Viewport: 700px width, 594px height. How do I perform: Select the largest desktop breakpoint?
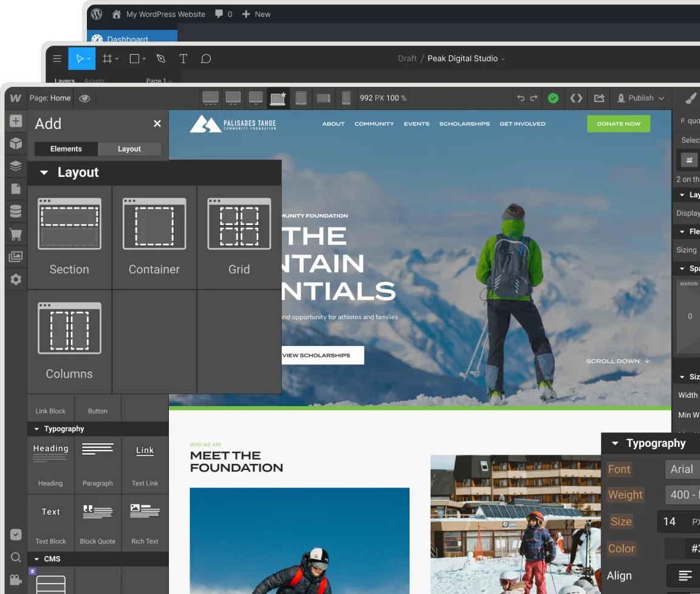(x=210, y=98)
